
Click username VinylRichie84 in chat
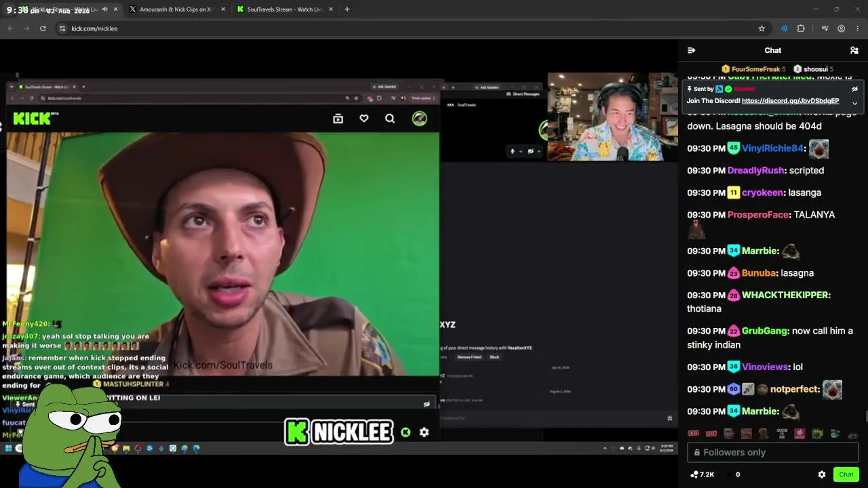tap(772, 148)
